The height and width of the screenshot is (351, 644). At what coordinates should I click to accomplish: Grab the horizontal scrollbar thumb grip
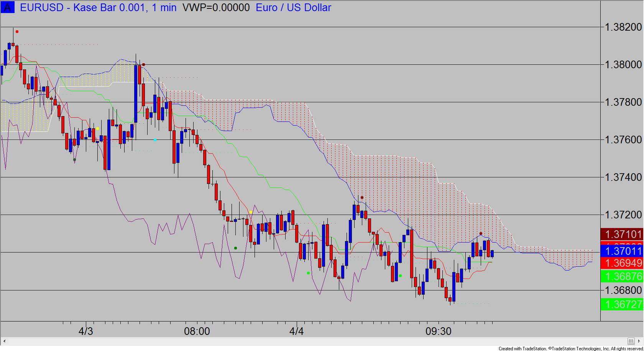point(631,341)
